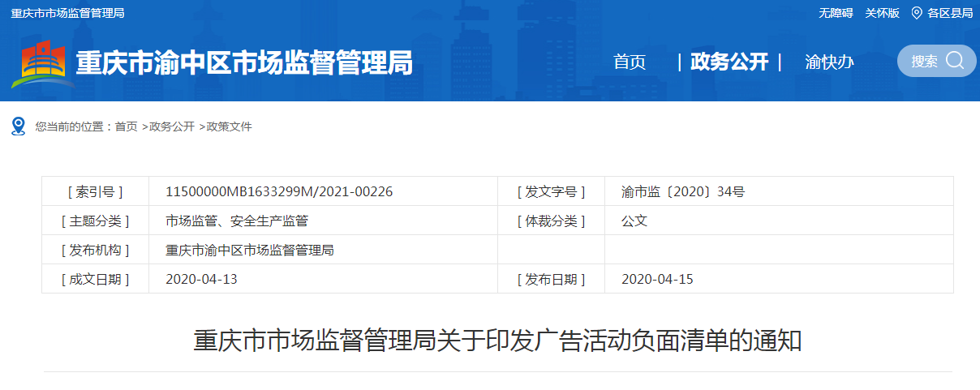This screenshot has height=390, width=980.
Task: Click the 搜索 search box
Action: pos(936,61)
